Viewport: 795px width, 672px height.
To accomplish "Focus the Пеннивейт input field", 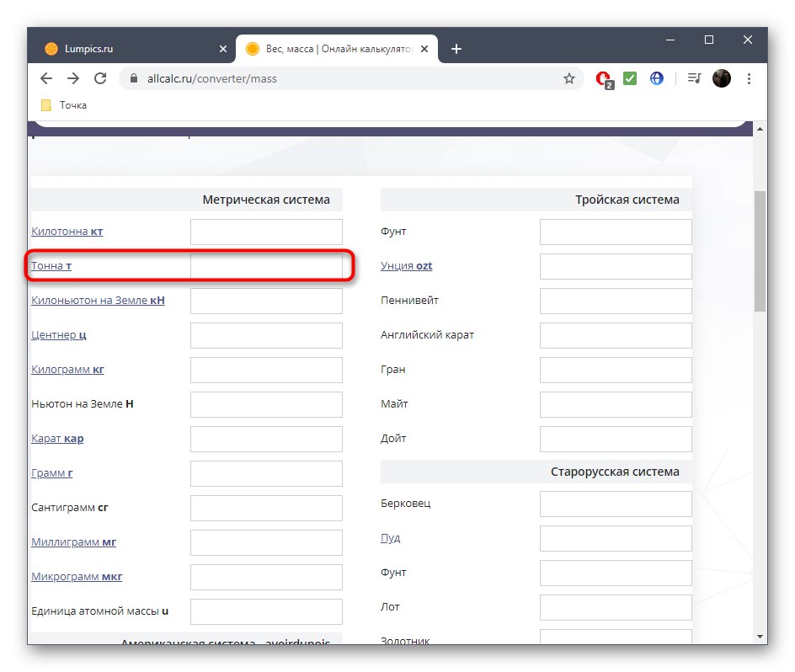I will pyautogui.click(x=616, y=301).
